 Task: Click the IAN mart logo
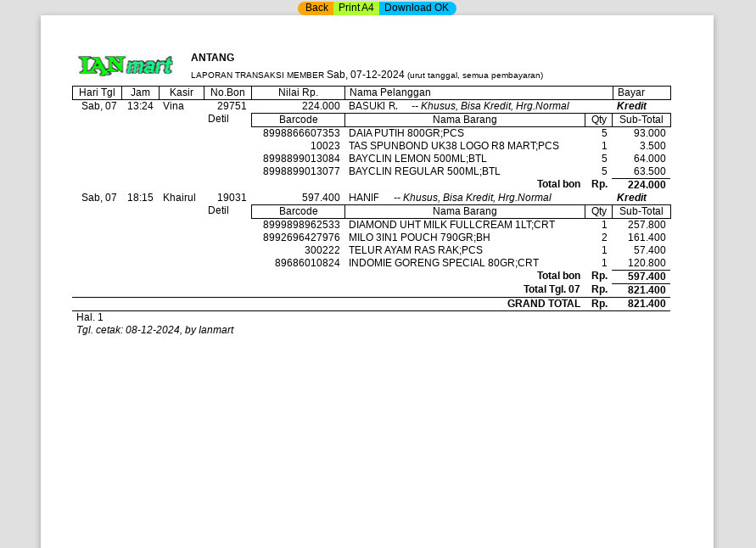[x=126, y=65]
